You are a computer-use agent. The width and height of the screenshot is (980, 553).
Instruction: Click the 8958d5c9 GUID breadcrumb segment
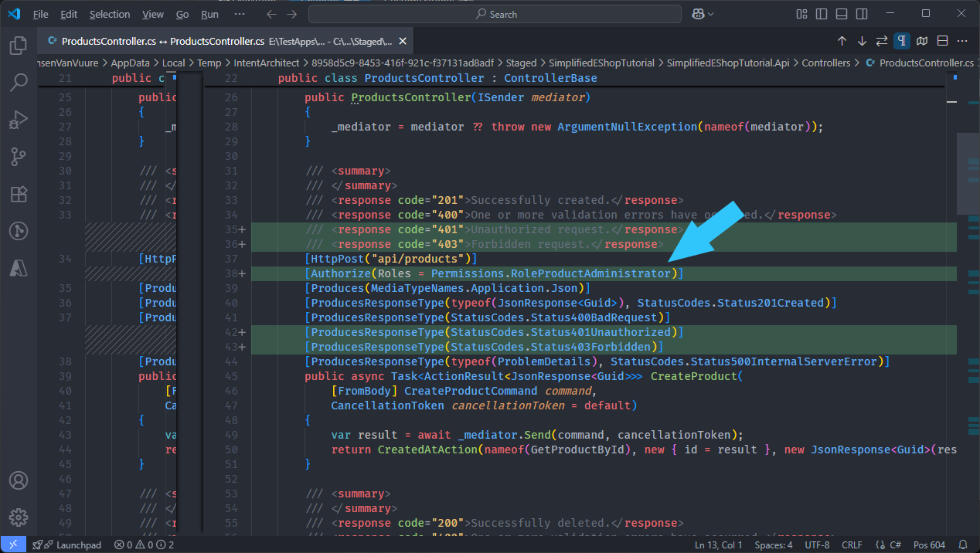point(401,63)
